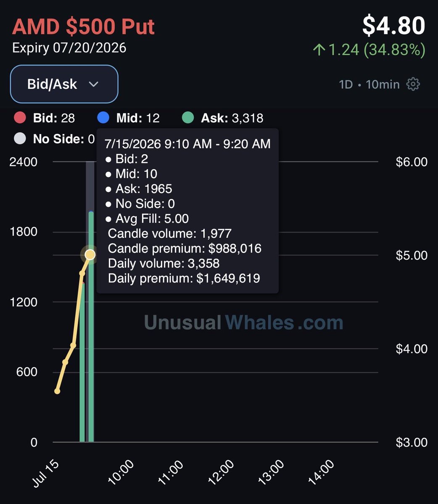Click the Bid/Ask dropdown chevron arrow
Image resolution: width=438 pixels, height=504 pixels.
[x=94, y=84]
